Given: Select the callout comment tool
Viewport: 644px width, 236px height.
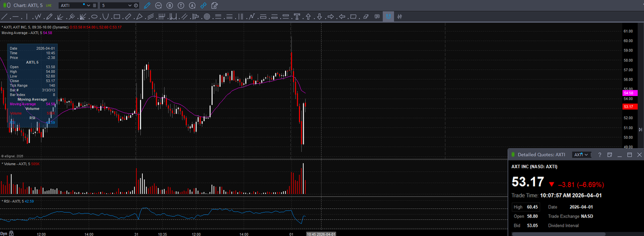Looking at the screenshot, I should point(377,17).
